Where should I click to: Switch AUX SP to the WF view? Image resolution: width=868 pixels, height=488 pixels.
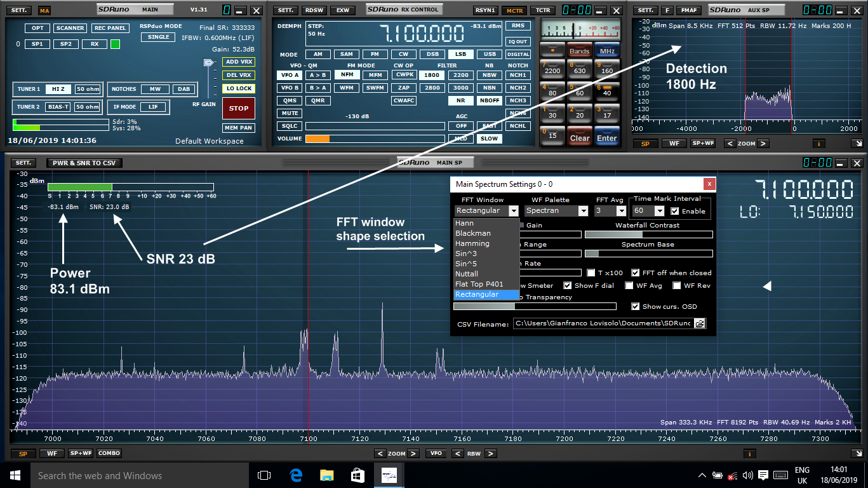674,144
